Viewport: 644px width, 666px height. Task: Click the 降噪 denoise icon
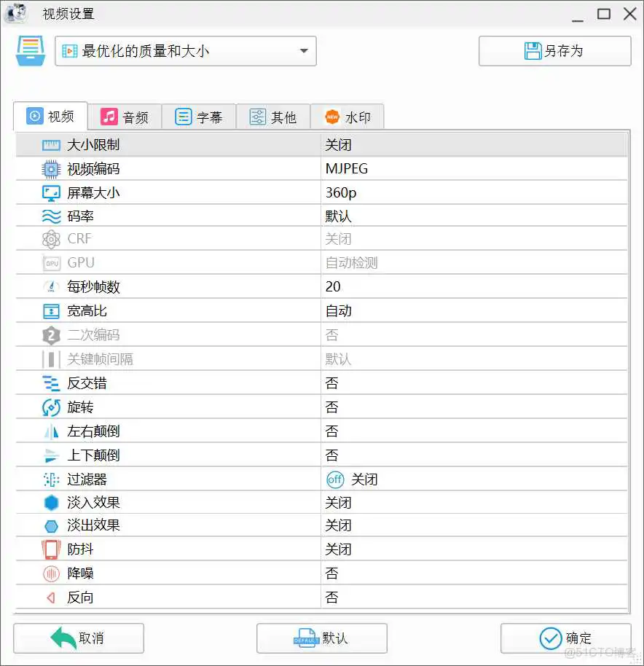coord(50,573)
